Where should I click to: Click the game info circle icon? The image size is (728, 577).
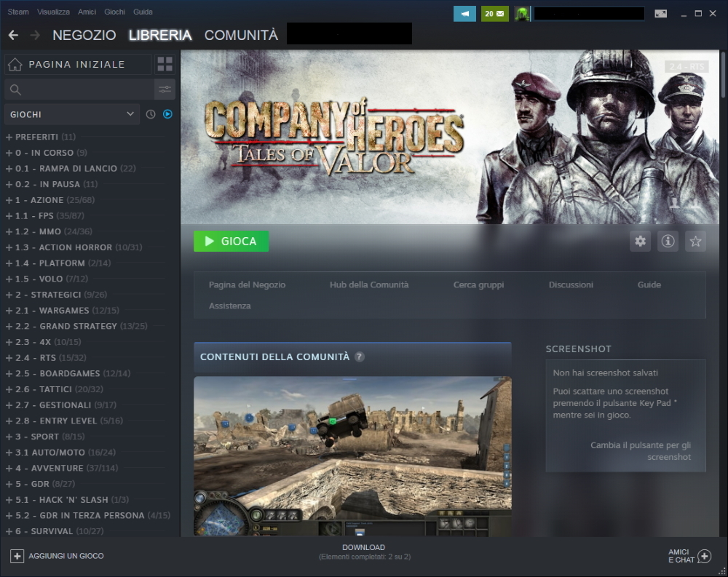(x=668, y=241)
